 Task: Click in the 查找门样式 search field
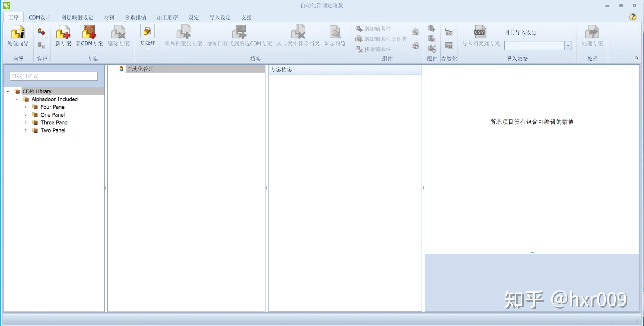coord(53,76)
